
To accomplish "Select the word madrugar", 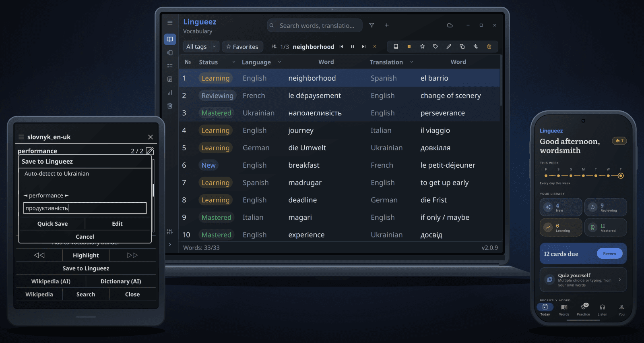I will [x=305, y=183].
